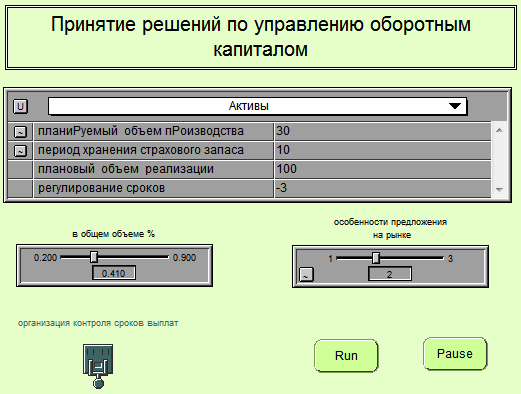521x394 pixels.
Task: Click the особенности предложения на рынке slider handle
Action: point(376,258)
